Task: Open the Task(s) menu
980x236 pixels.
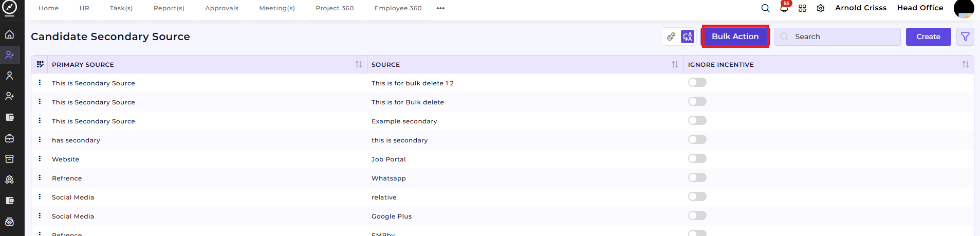Action: [121, 8]
